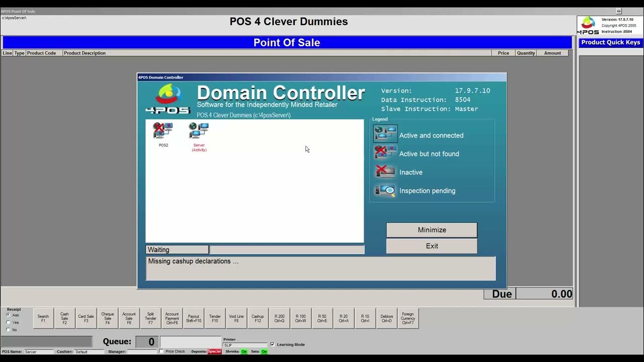Click the Queue count box

(x=146, y=342)
